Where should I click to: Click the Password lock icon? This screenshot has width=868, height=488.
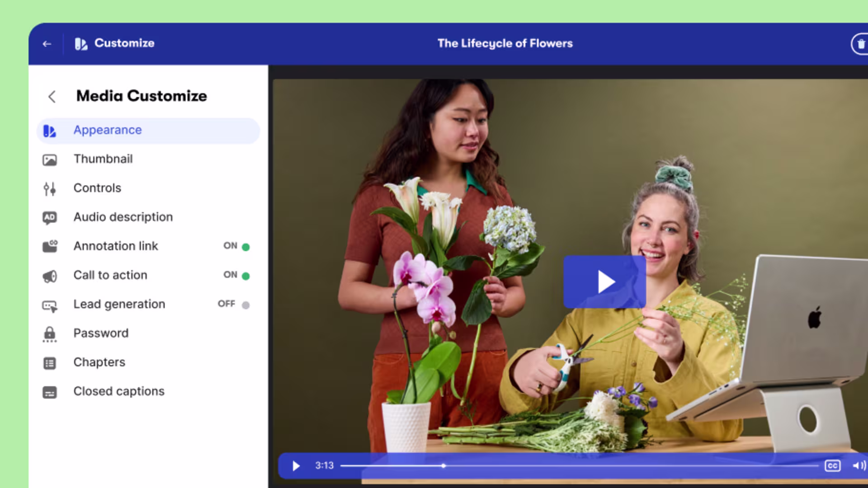pos(50,334)
